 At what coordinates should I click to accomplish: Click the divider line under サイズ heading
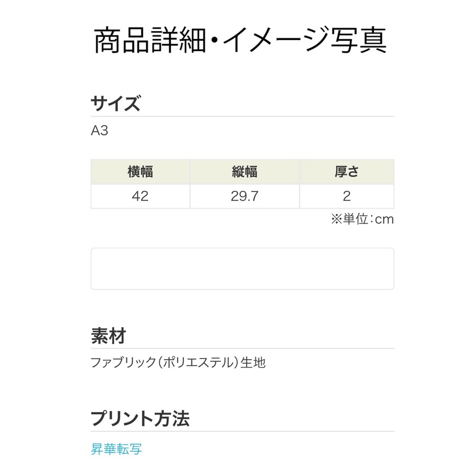242,116
